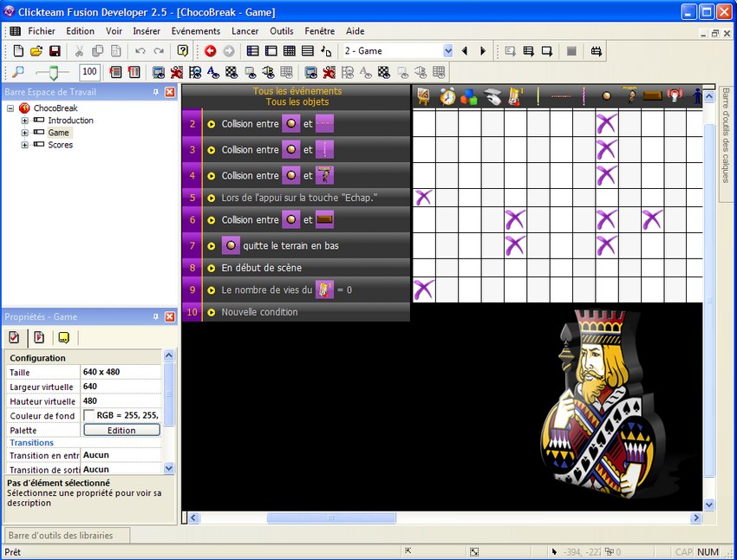Toggle ball action checkmark in event 7
Screen dimensions: 737x560
click(607, 245)
